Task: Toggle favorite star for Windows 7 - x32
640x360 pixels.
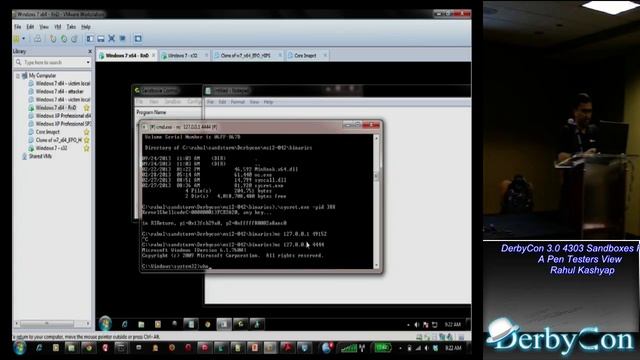Action: (87, 148)
